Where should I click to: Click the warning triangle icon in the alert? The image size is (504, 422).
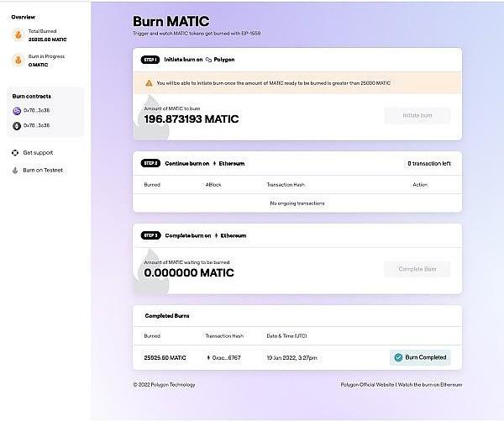tap(149, 83)
